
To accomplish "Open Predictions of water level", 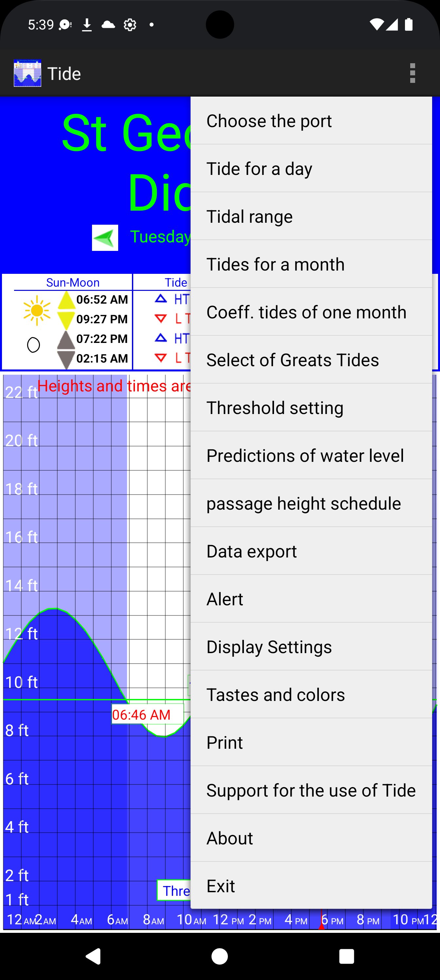I will [311, 455].
